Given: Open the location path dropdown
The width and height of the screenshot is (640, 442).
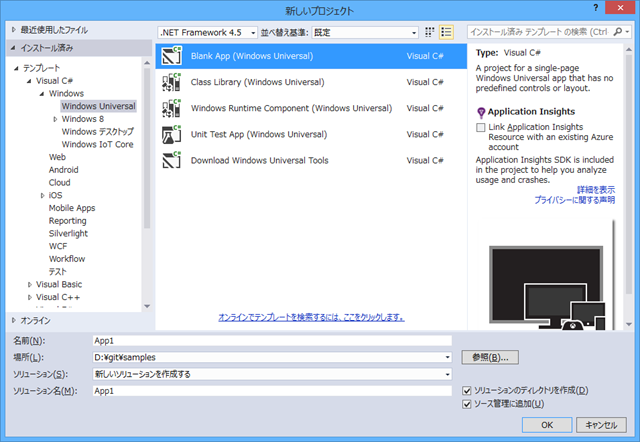Looking at the screenshot, I should (x=447, y=358).
